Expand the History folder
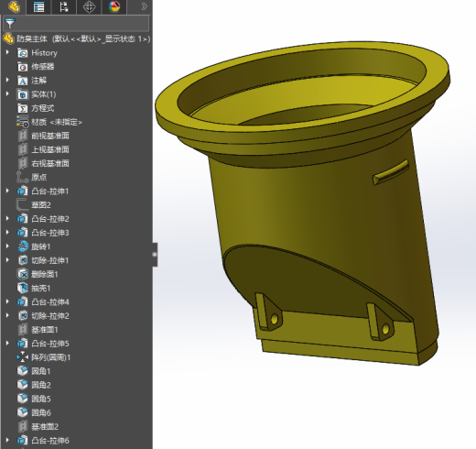Screen dimensions: 476x449 [7, 52]
